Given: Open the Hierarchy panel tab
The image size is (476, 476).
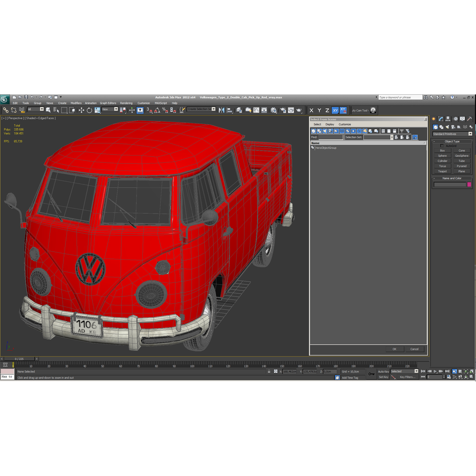Looking at the screenshot, I should (x=448, y=119).
